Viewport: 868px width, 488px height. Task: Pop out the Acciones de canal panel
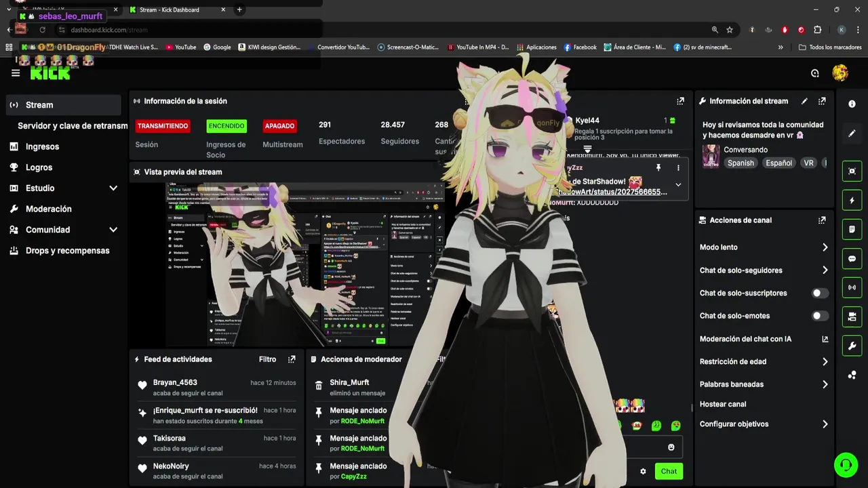coord(822,220)
